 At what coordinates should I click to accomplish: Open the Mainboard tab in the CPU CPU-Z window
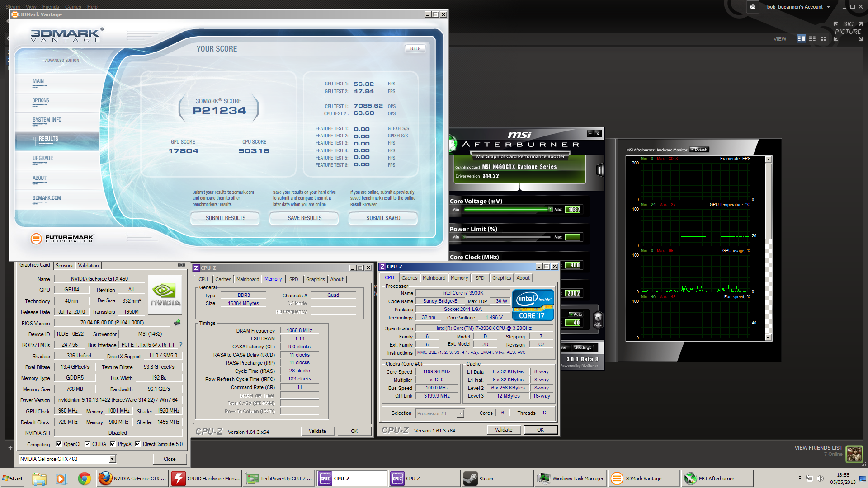tap(434, 278)
